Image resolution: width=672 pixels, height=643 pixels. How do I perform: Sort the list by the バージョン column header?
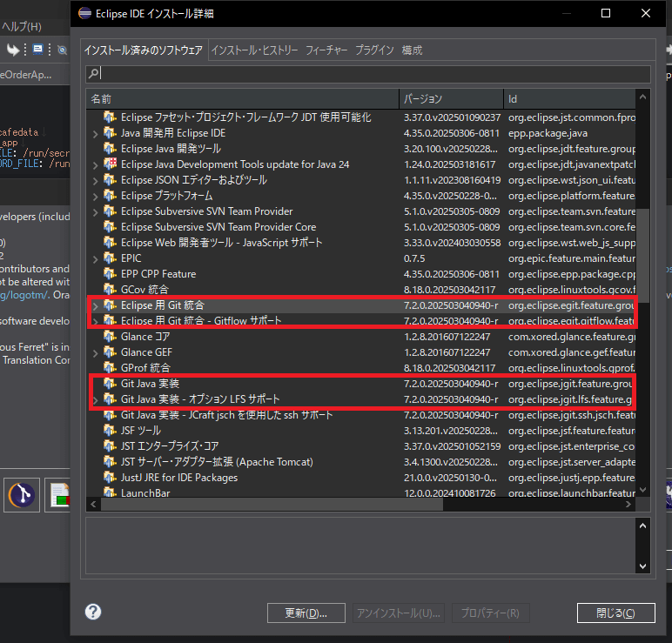click(x=451, y=98)
